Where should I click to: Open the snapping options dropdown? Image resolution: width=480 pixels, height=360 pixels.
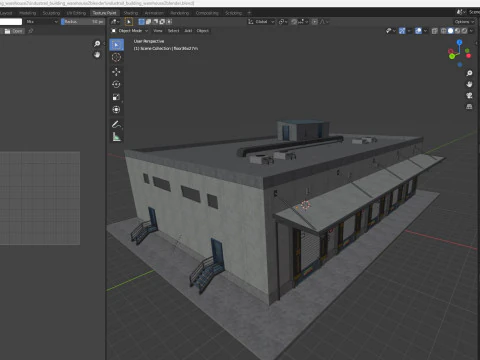click(x=303, y=22)
